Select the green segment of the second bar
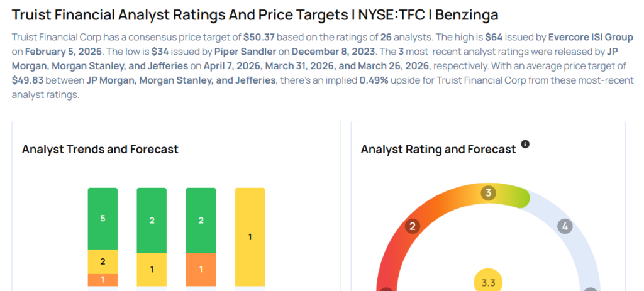 (x=152, y=220)
